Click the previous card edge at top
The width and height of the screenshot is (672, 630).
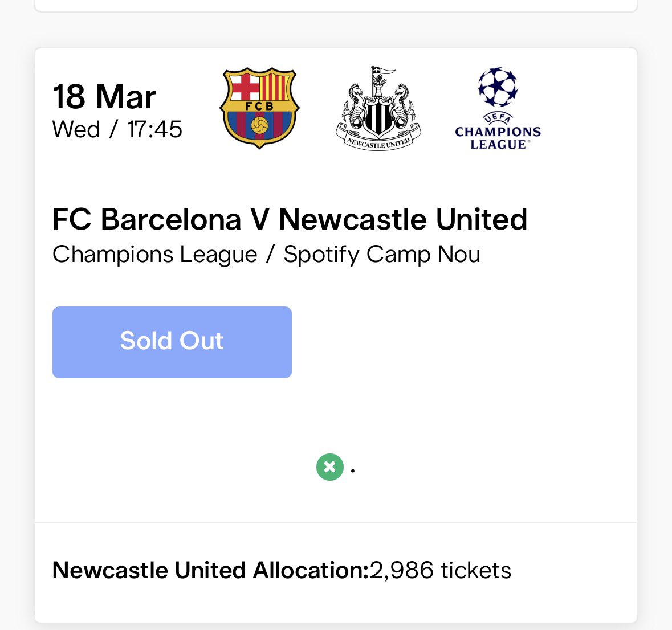coord(335,7)
